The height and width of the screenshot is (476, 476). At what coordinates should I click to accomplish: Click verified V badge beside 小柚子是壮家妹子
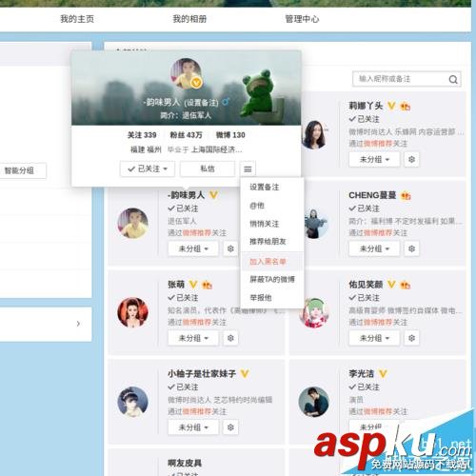click(x=245, y=374)
